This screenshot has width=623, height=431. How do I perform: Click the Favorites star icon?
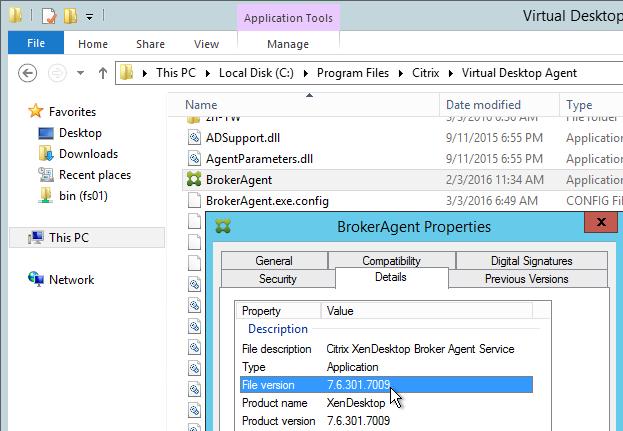[x=35, y=111]
